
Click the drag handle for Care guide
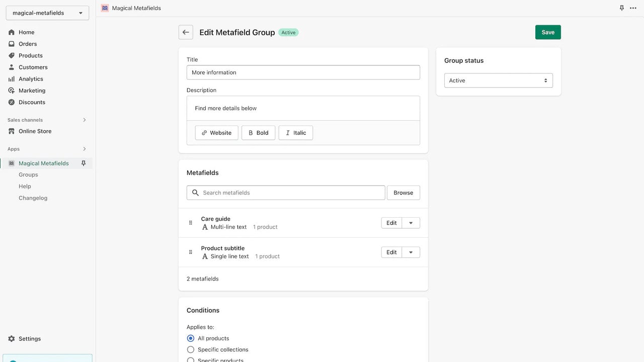pyautogui.click(x=191, y=223)
